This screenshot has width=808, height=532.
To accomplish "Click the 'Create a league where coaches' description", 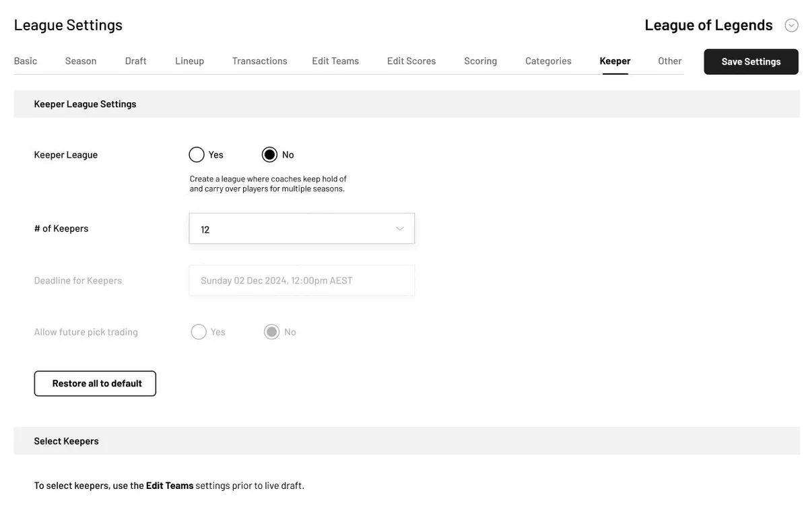I will coord(268,184).
